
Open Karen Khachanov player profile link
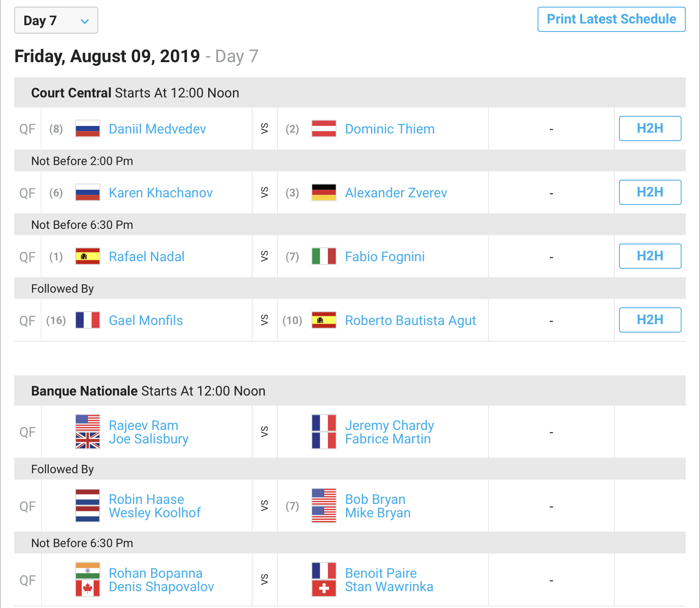pyautogui.click(x=161, y=193)
